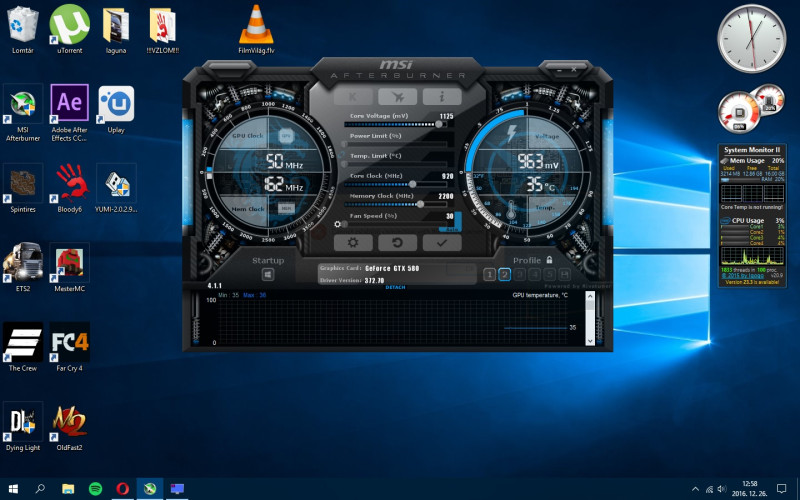Click the DETACH link under driver version

pos(395,287)
